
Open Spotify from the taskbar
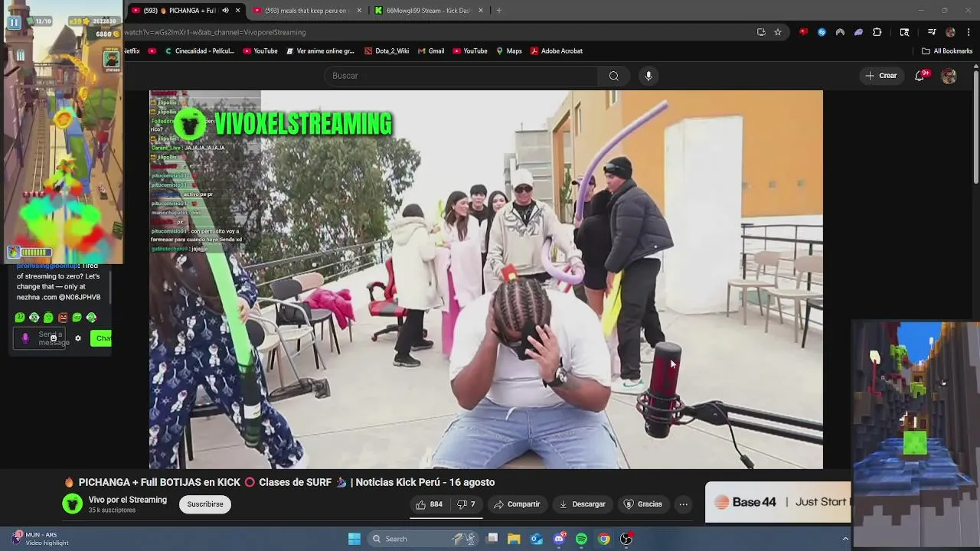coord(581,539)
